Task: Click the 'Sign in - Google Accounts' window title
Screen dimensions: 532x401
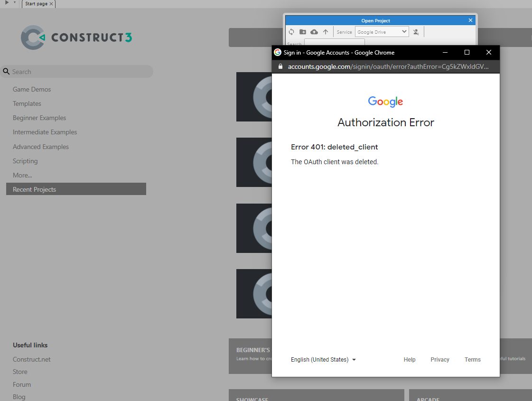Action: pos(339,53)
